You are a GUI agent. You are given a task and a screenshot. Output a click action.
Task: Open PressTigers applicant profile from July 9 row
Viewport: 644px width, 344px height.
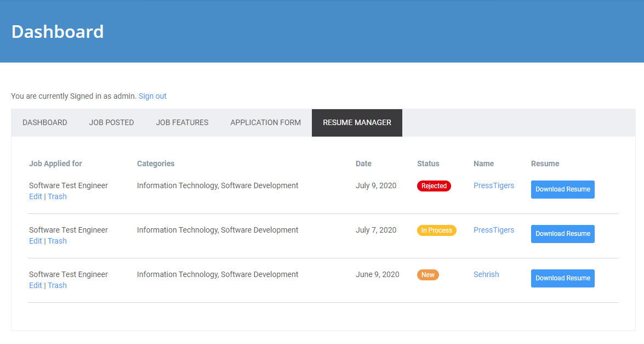(x=493, y=185)
